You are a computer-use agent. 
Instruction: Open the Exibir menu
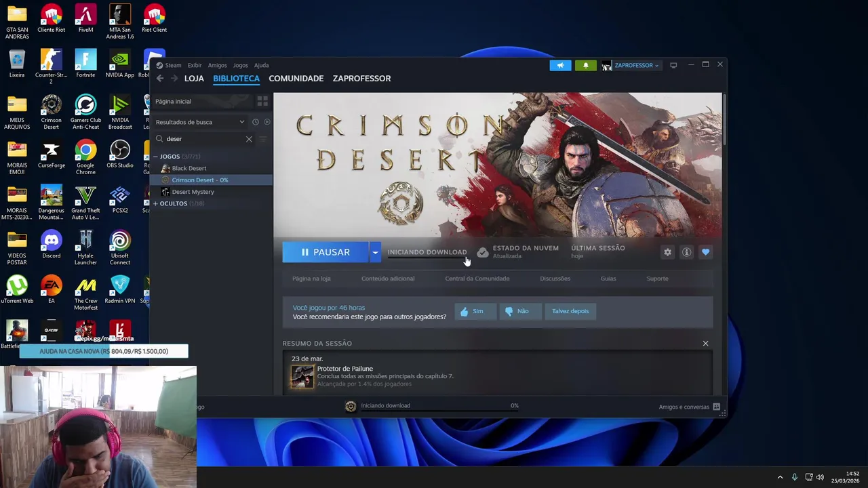195,65
